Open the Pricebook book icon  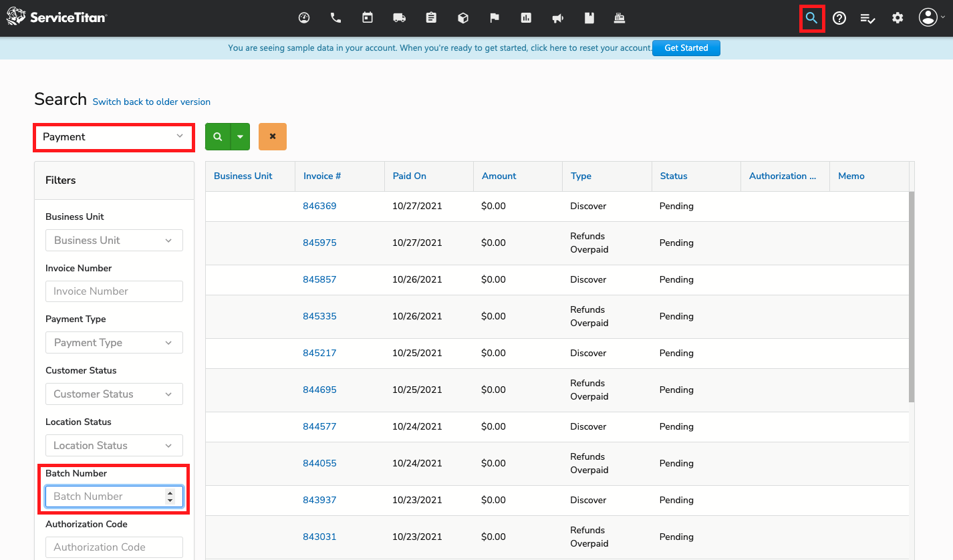point(589,18)
